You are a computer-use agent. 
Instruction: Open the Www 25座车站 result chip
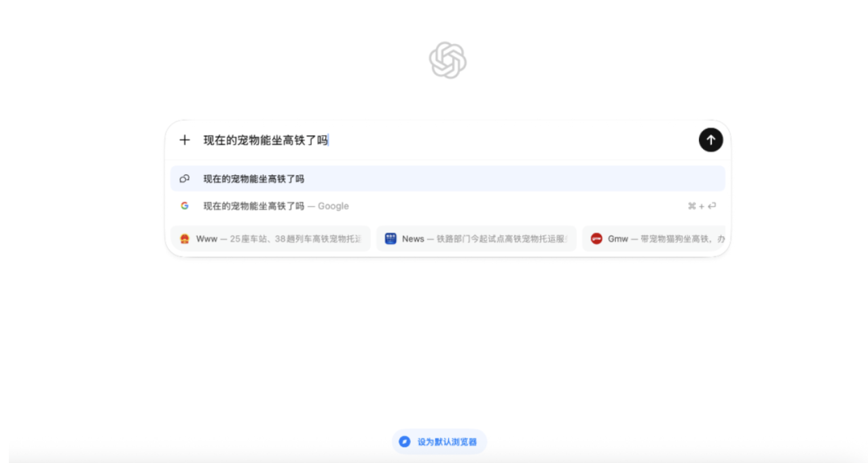pyautogui.click(x=270, y=239)
